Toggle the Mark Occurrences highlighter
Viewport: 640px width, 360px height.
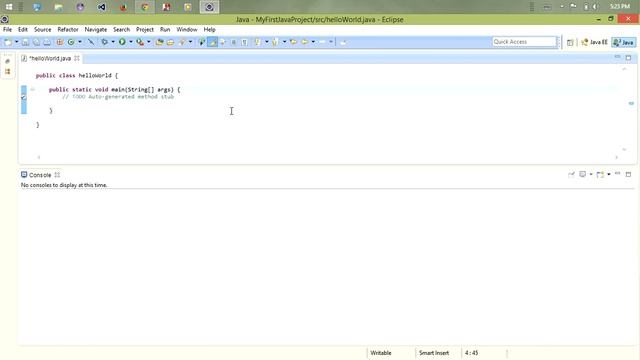click(212, 42)
